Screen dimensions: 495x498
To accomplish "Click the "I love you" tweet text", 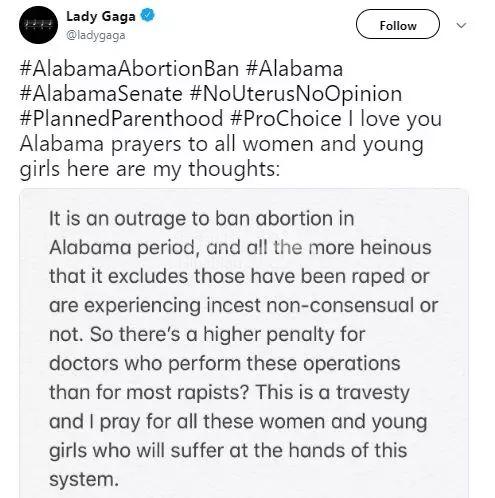I will (395, 119).
